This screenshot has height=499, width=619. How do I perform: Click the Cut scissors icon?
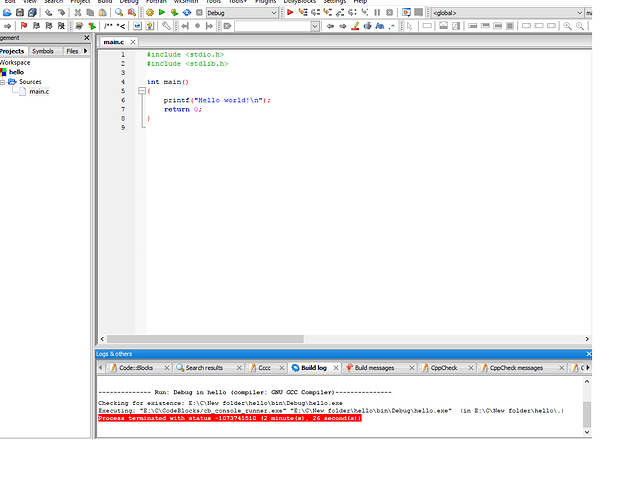pos(76,13)
